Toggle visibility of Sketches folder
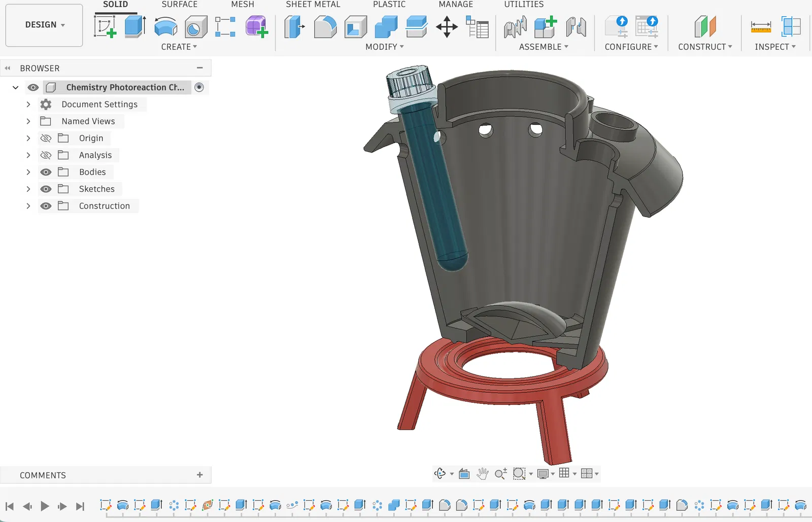Image resolution: width=812 pixels, height=522 pixels. click(x=46, y=189)
